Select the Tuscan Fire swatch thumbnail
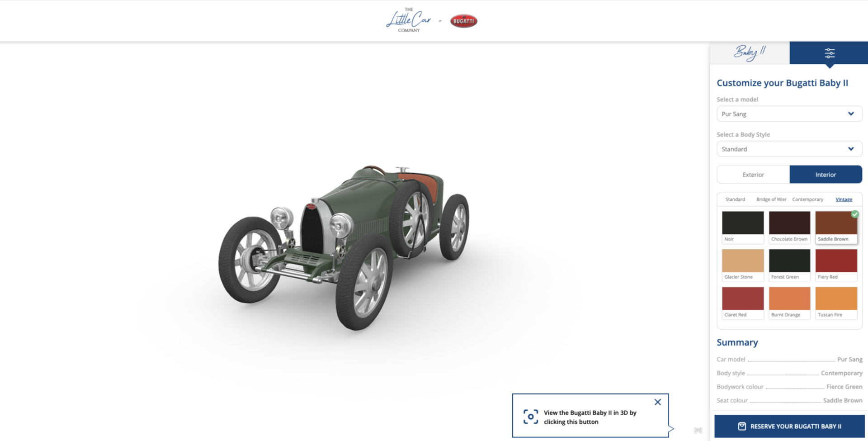The image size is (868, 441). (x=836, y=299)
